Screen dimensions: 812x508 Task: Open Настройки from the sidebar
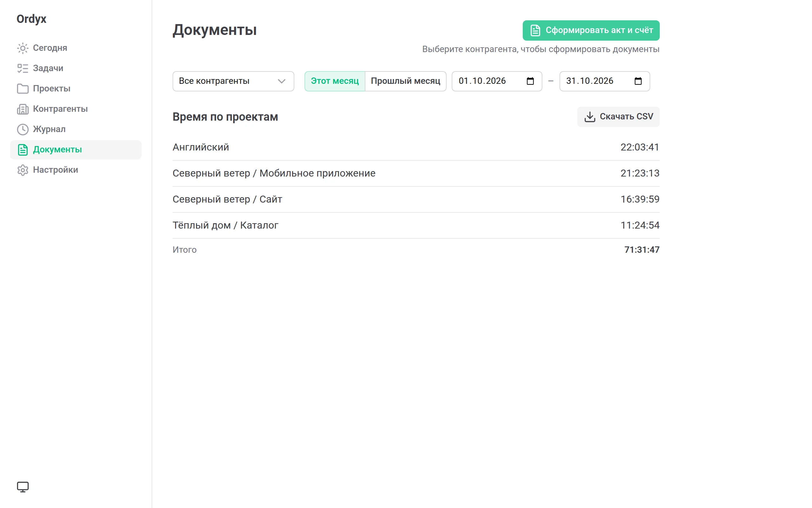pos(76,170)
